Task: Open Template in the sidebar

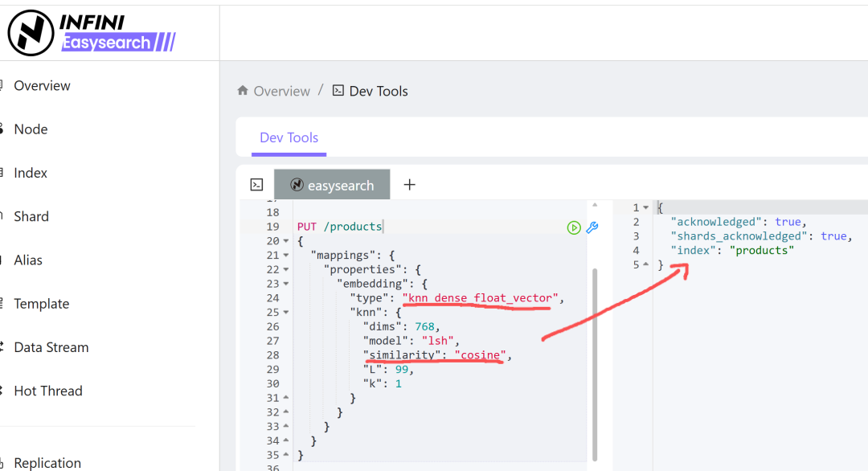Action: (x=42, y=304)
